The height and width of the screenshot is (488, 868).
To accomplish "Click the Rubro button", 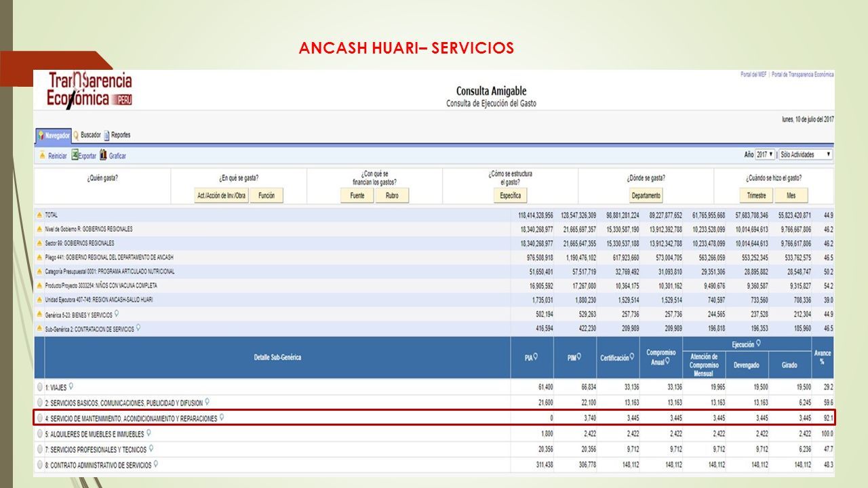I will [392, 195].
